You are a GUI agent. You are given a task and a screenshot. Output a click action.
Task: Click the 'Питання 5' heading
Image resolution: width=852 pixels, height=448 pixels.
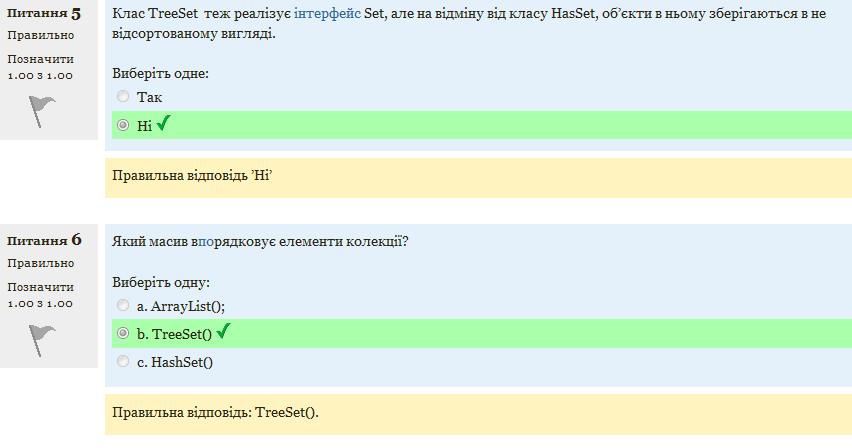coord(44,13)
